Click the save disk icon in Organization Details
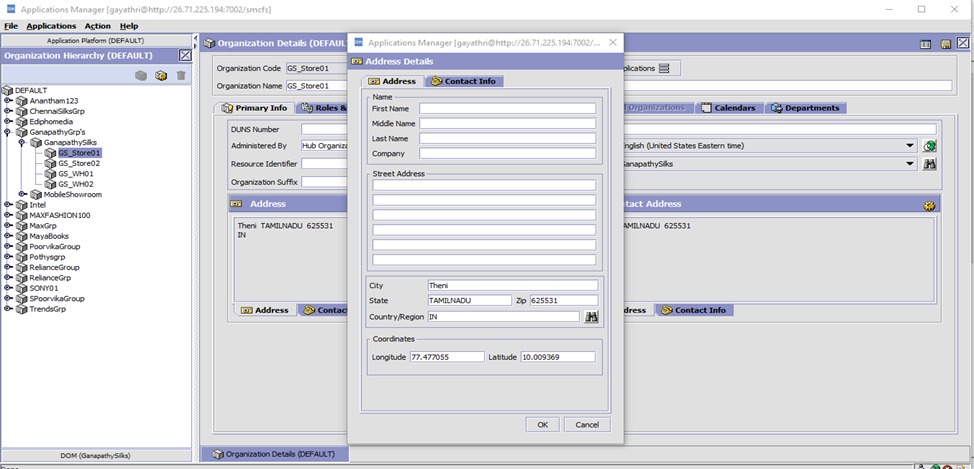 pyautogui.click(x=946, y=44)
